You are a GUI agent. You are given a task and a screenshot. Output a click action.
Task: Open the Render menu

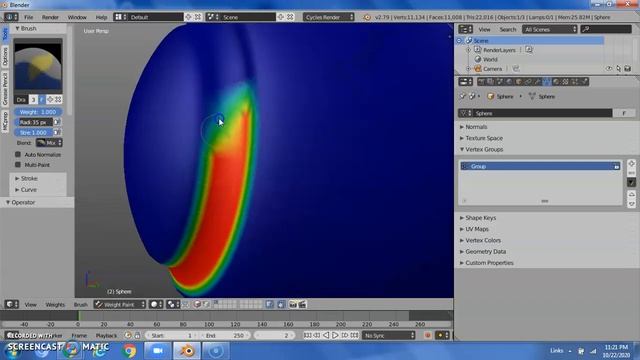click(x=50, y=17)
